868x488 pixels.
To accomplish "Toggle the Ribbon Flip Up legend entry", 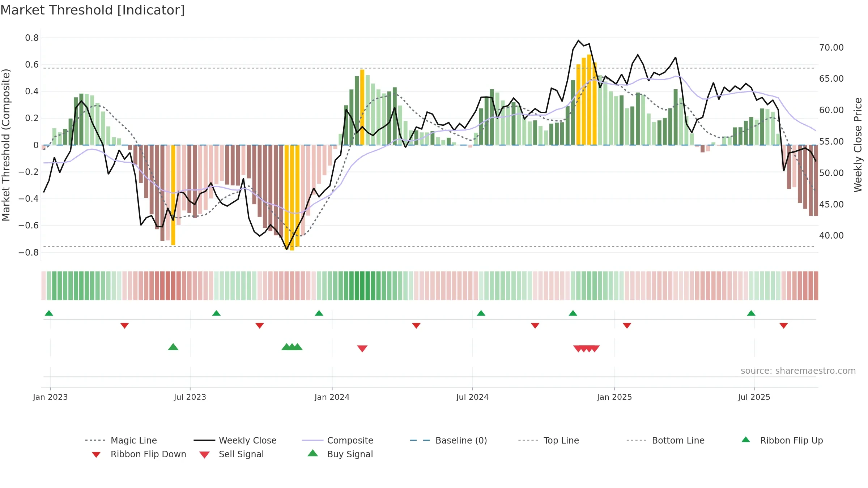I will (x=782, y=440).
